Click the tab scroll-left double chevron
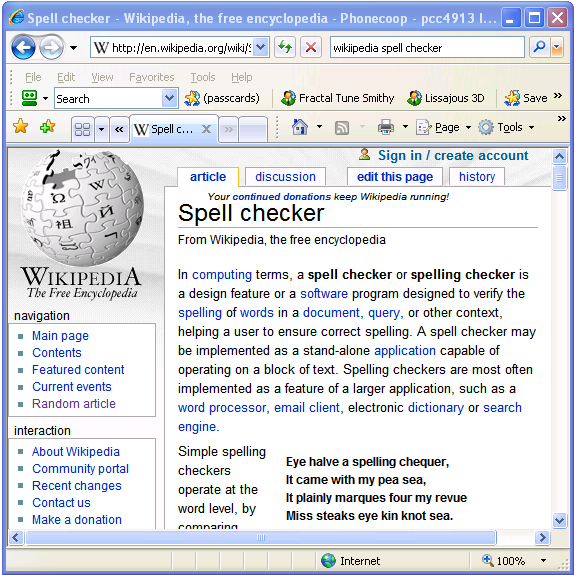This screenshot has height=575, width=576. (x=119, y=129)
